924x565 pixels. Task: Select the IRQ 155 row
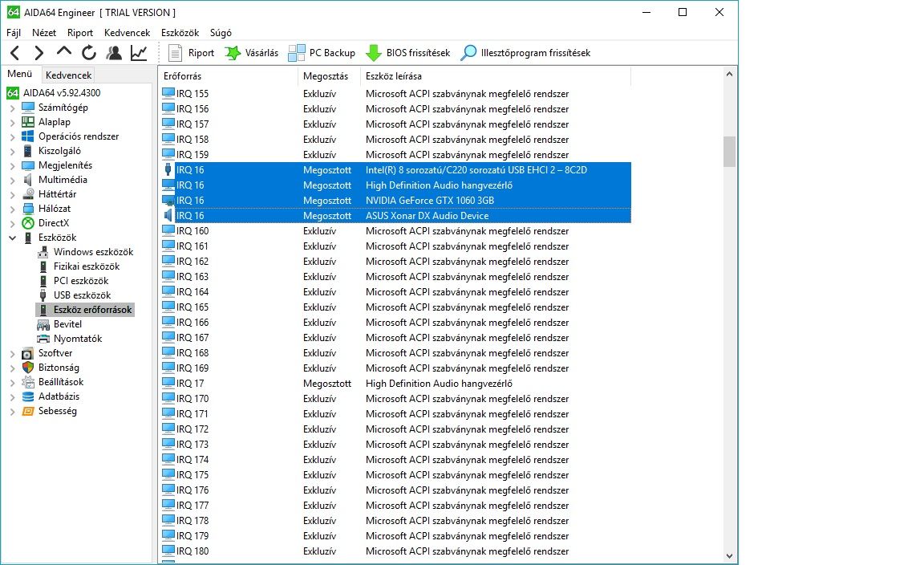(x=395, y=94)
